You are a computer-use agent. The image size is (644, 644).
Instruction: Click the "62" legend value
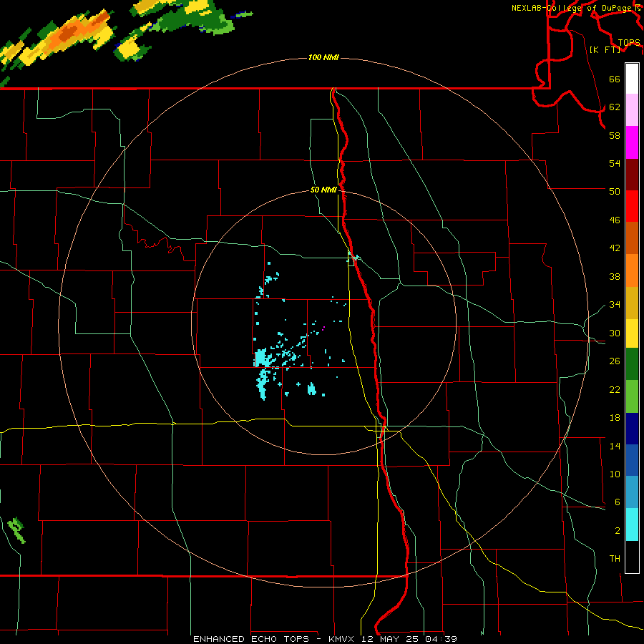pyautogui.click(x=615, y=107)
